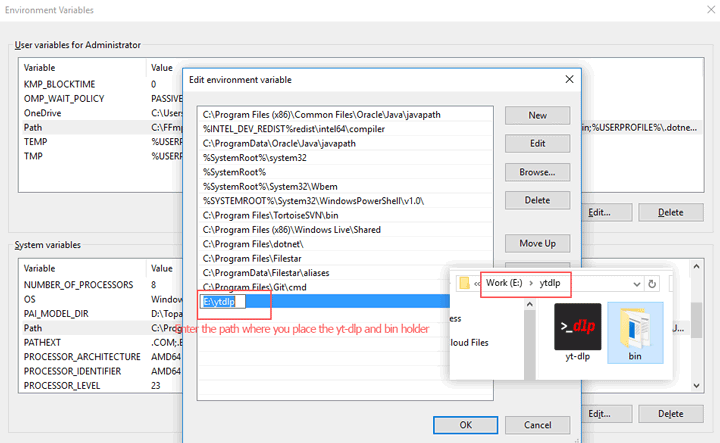Confirm with the OK button
The width and height of the screenshot is (720, 443).
click(466, 425)
